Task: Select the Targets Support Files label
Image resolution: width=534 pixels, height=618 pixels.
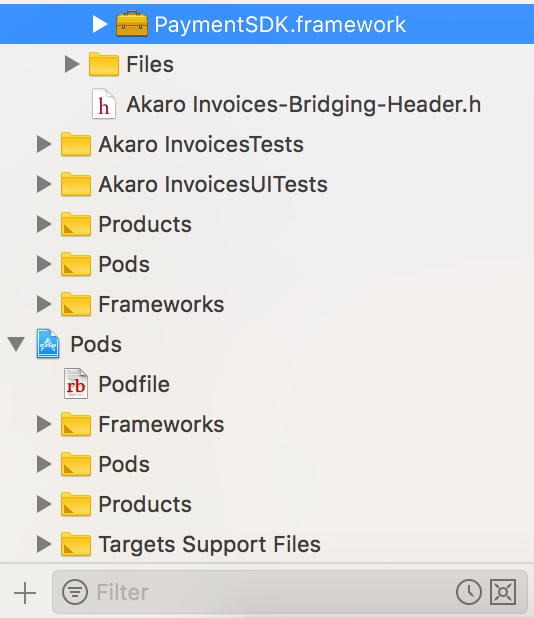Action: [210, 545]
